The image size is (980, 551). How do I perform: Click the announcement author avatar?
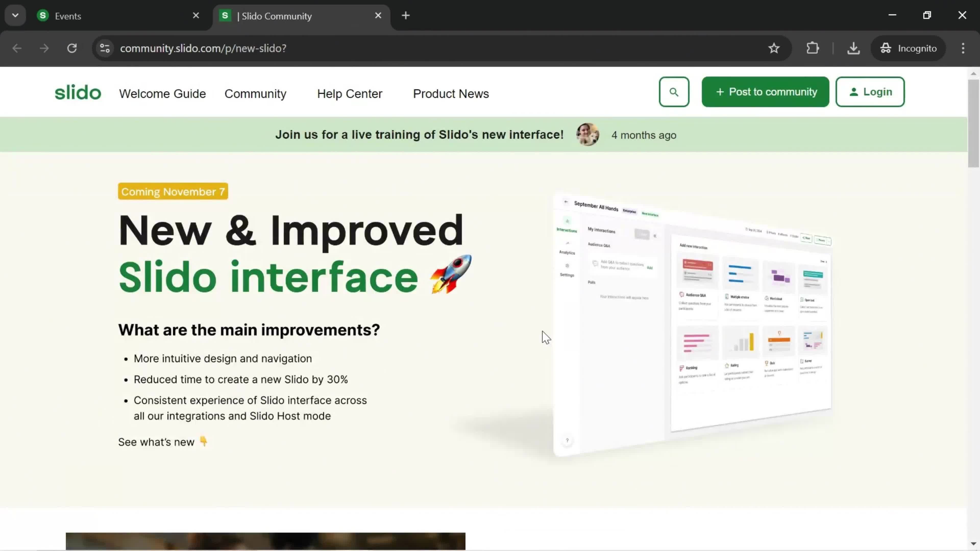pyautogui.click(x=587, y=135)
